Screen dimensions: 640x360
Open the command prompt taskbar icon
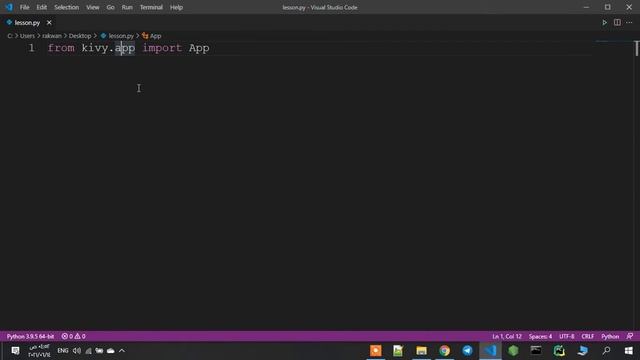pos(536,351)
